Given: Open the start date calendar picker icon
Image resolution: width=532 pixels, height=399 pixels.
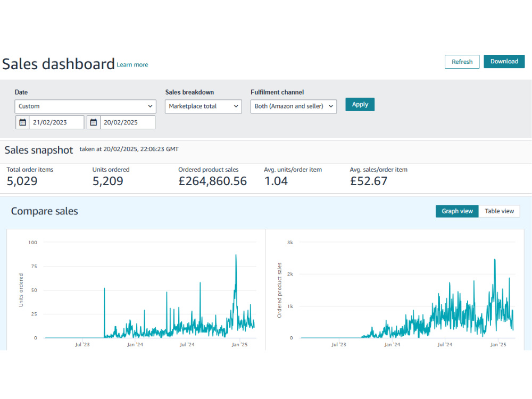Looking at the screenshot, I should 22,122.
